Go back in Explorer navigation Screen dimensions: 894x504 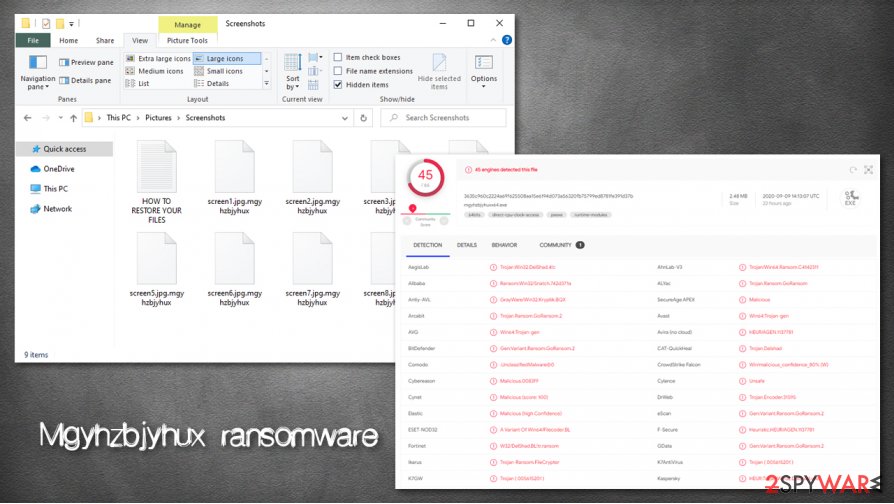[27, 118]
